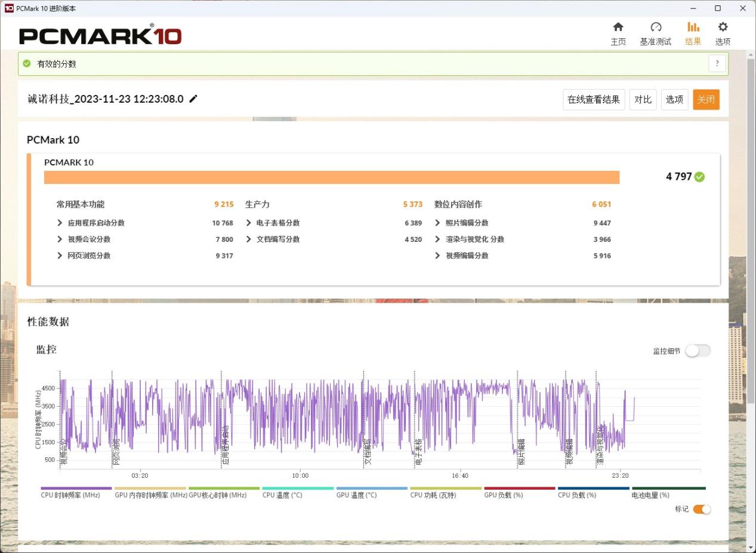Open the 选项 settings tab

[x=723, y=33]
